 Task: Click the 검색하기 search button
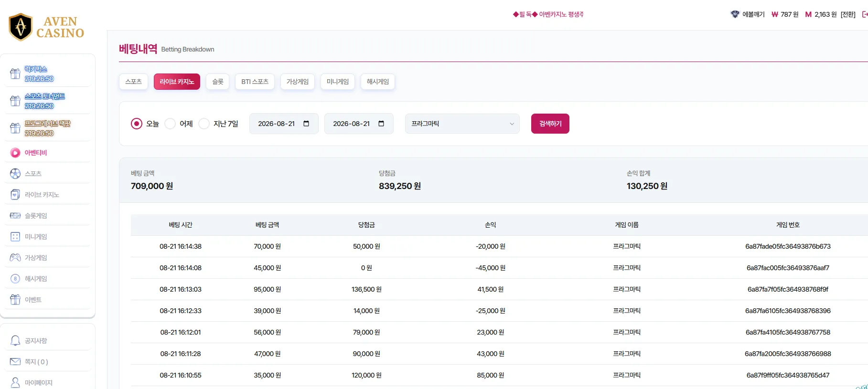tap(550, 124)
